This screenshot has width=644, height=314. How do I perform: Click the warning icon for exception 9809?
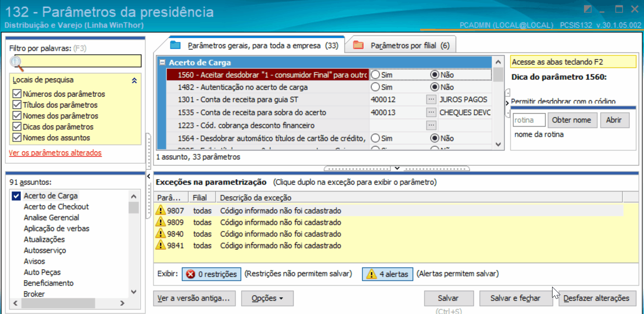coord(161,223)
